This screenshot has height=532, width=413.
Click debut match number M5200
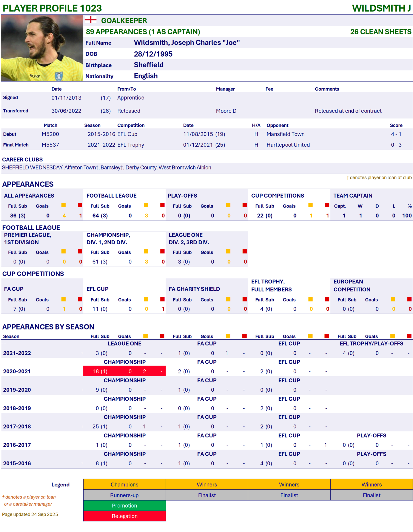click(x=50, y=134)
